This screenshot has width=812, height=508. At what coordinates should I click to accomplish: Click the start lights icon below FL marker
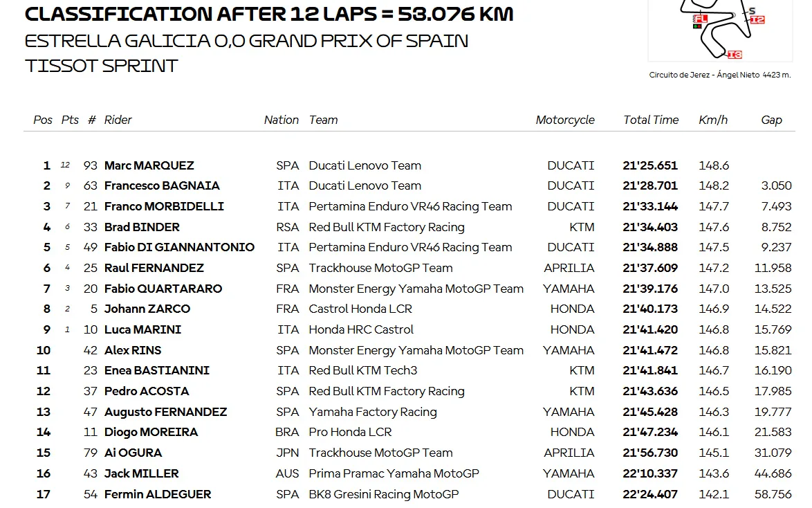pyautogui.click(x=697, y=26)
